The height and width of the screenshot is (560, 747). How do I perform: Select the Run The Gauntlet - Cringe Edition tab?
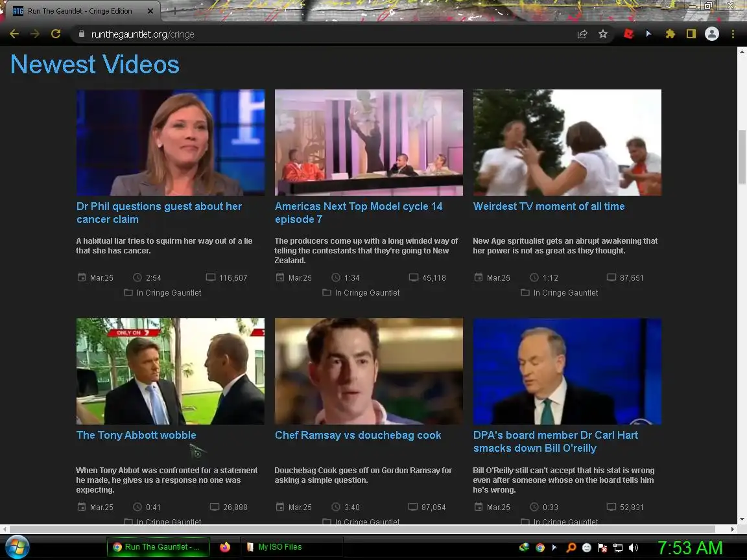tap(80, 11)
